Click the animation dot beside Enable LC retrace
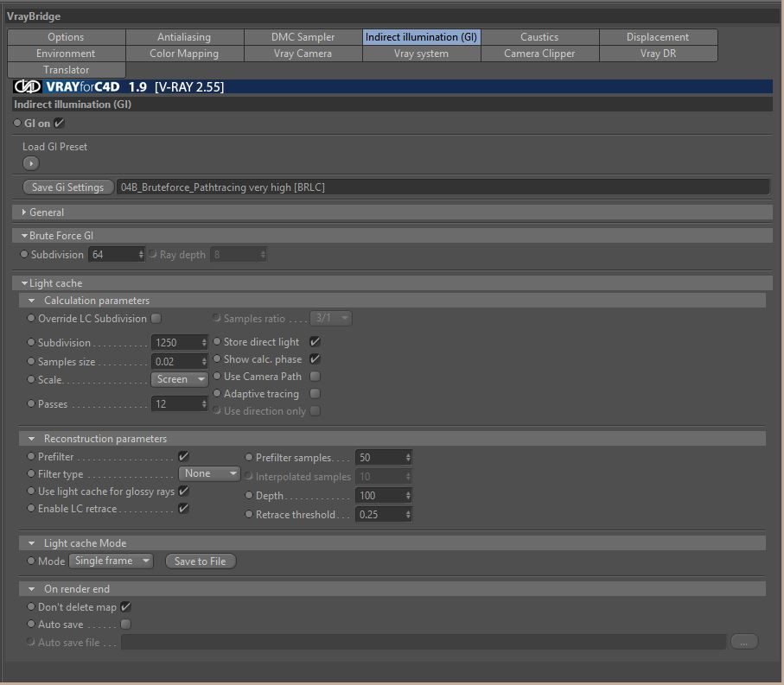This screenshot has width=784, height=685. (31, 508)
